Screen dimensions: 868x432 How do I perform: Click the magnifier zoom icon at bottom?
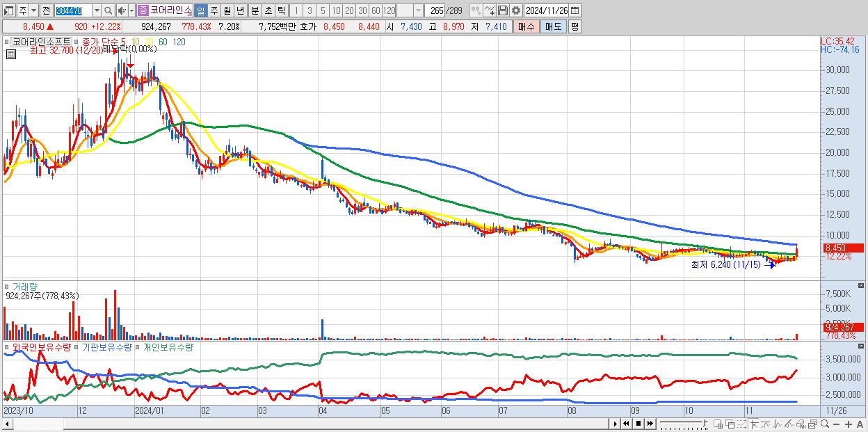click(x=824, y=424)
